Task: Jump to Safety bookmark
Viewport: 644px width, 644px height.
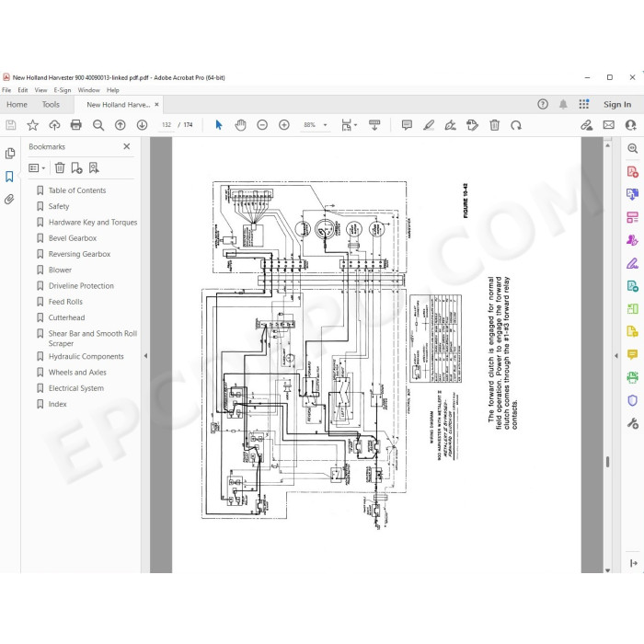Action: pyautogui.click(x=59, y=206)
